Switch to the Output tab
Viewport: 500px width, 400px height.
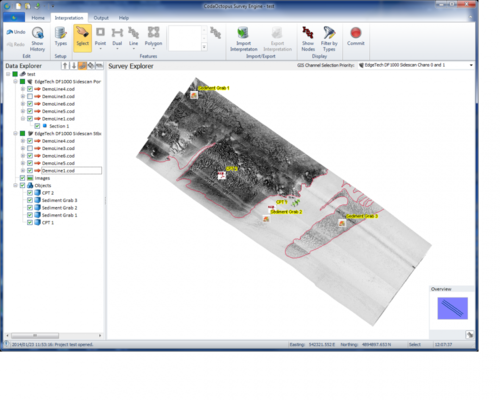coord(101,18)
